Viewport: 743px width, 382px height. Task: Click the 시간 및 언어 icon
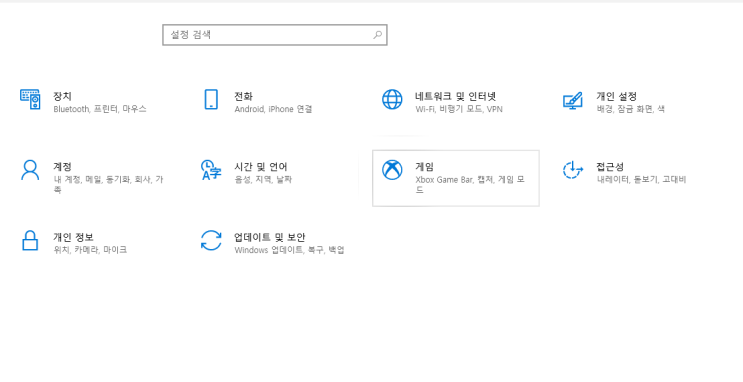[x=211, y=170]
